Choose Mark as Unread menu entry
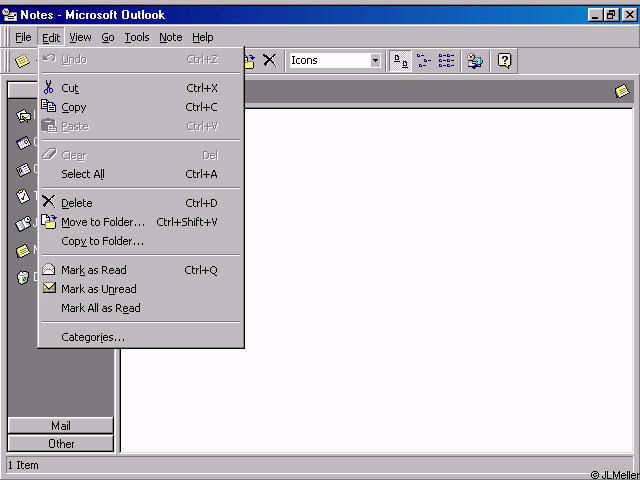 coord(141,289)
